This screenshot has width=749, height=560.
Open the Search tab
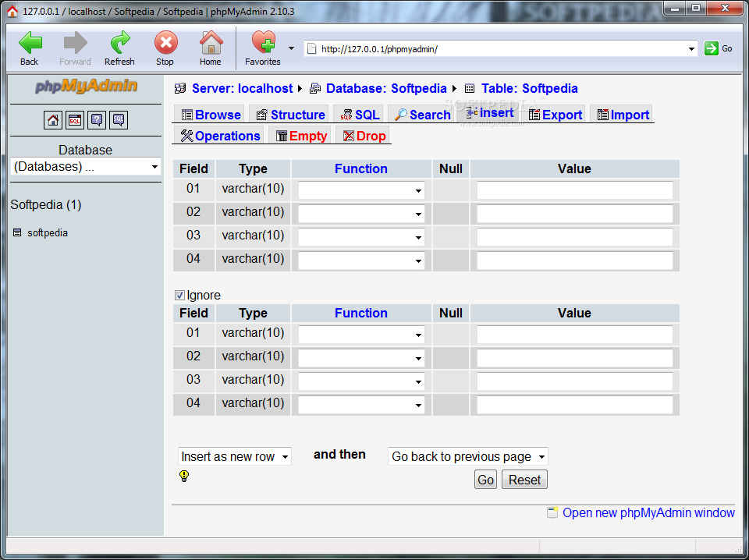[422, 115]
